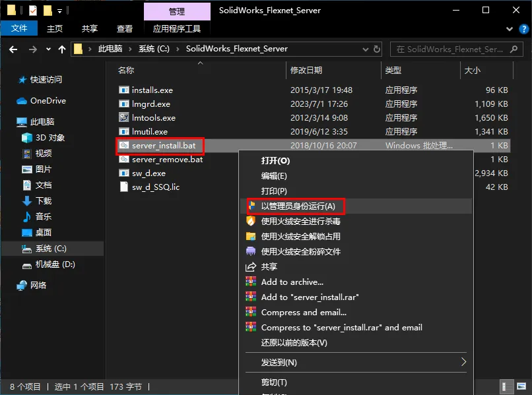Click the installs.exe file icon
The width and height of the screenshot is (532, 395).
pyautogui.click(x=124, y=90)
